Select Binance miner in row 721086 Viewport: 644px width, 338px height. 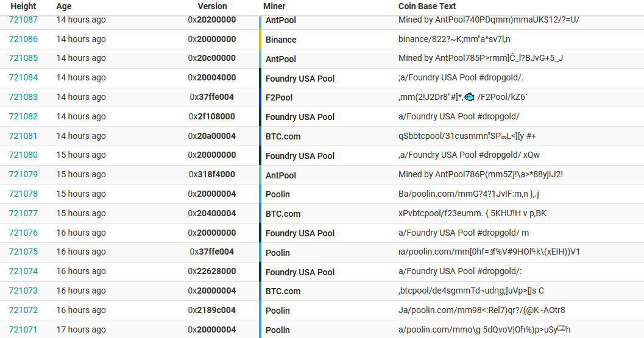(281, 40)
